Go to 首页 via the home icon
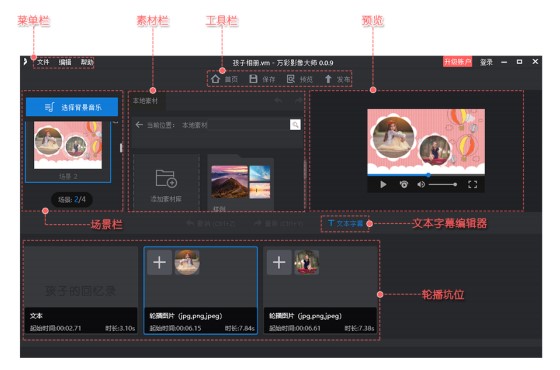Image resolution: width=560 pixels, height=370 pixels. coord(215,79)
